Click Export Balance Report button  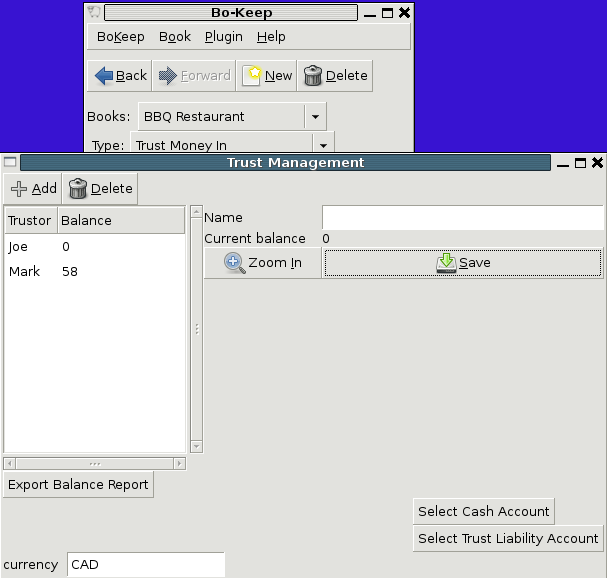[78, 485]
